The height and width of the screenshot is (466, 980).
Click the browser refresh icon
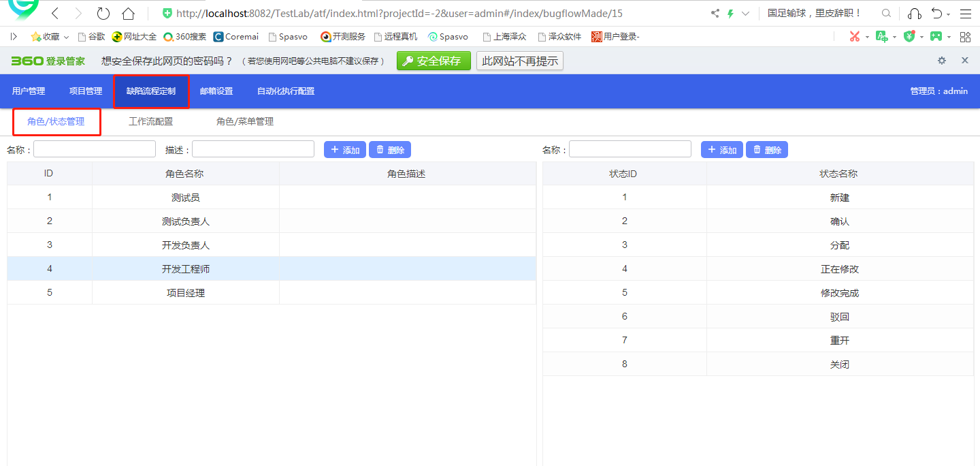coord(103,14)
